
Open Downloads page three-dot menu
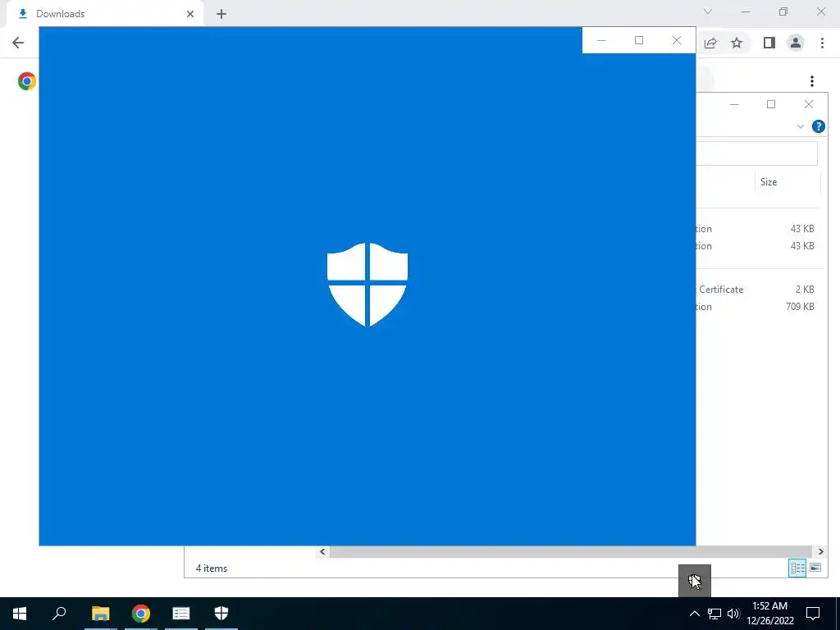click(x=812, y=81)
